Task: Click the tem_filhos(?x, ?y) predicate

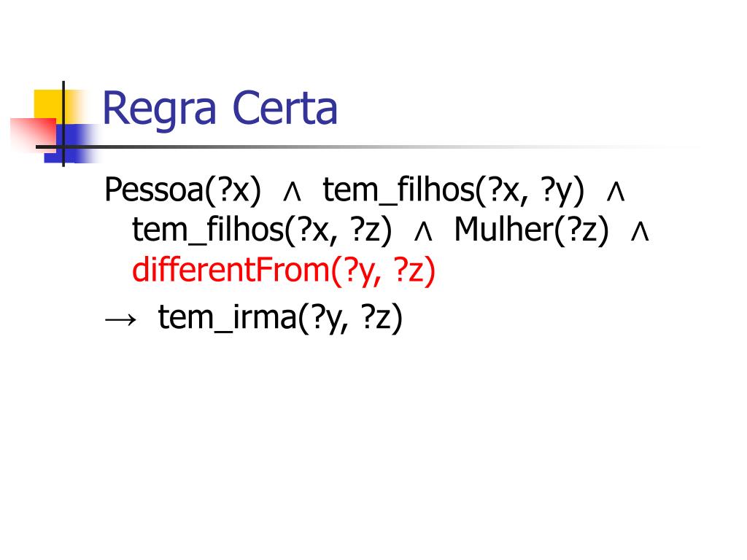Action: pyautogui.click(x=453, y=190)
